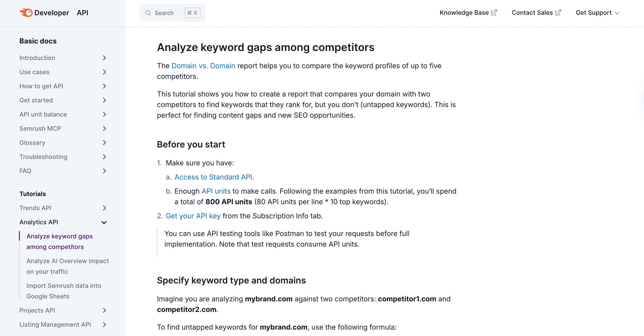The width and height of the screenshot is (644, 336).
Task: Click the chevron next to Glossary
Action: (104, 143)
